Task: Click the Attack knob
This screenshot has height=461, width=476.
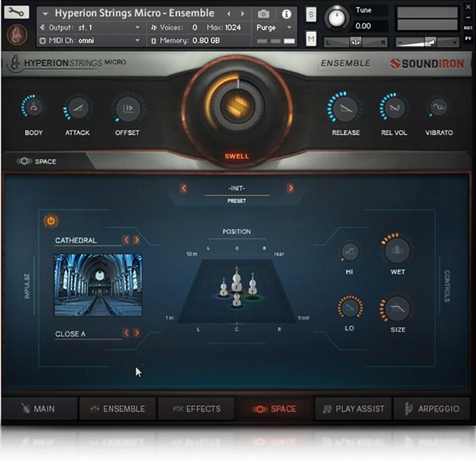Action: tap(78, 108)
